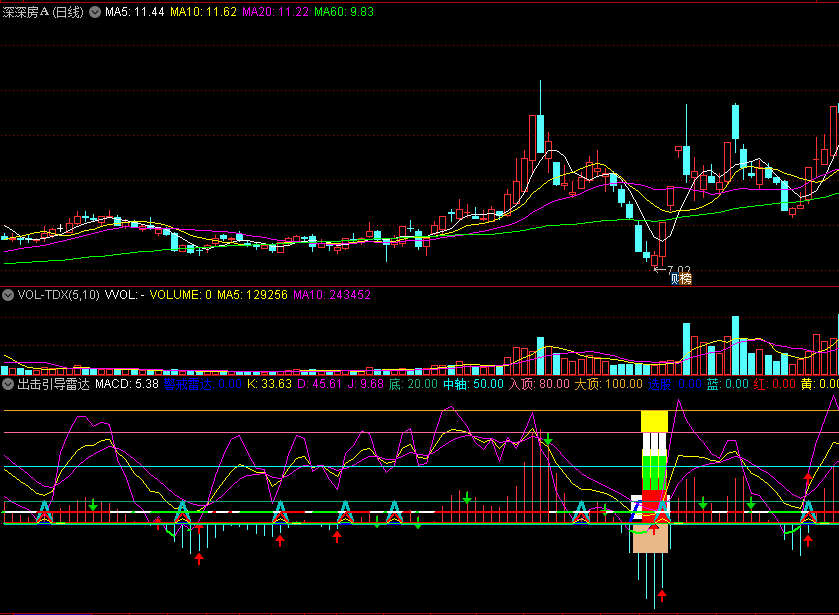This screenshot has width=839, height=615.
Task: Click the yellow block in the radar indicator
Action: click(x=654, y=421)
